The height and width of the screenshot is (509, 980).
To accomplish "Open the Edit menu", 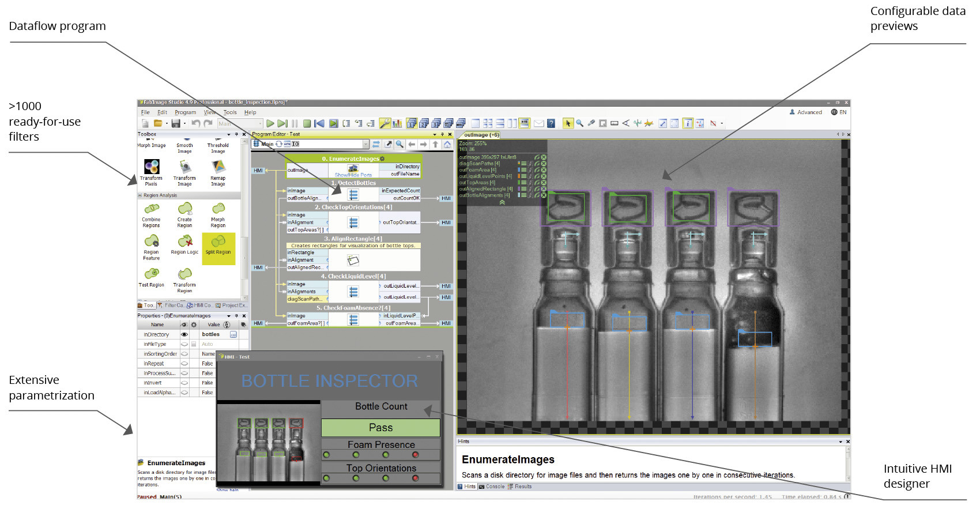I will [x=163, y=112].
